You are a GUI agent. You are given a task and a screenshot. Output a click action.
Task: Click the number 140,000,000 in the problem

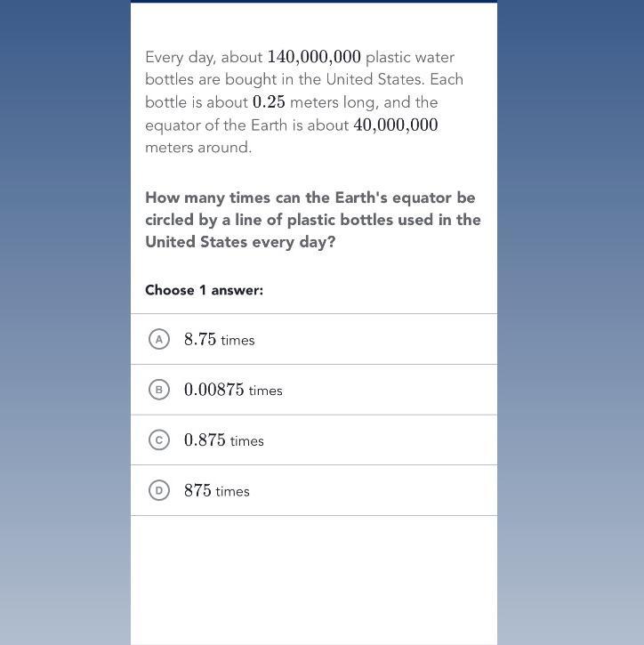314,57
